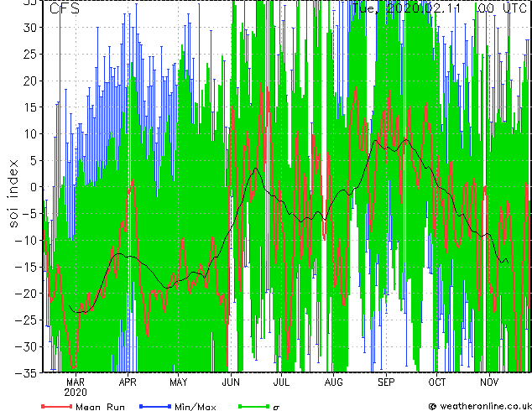Click the 'AUG' month label
532x411 pixels.
333,382
